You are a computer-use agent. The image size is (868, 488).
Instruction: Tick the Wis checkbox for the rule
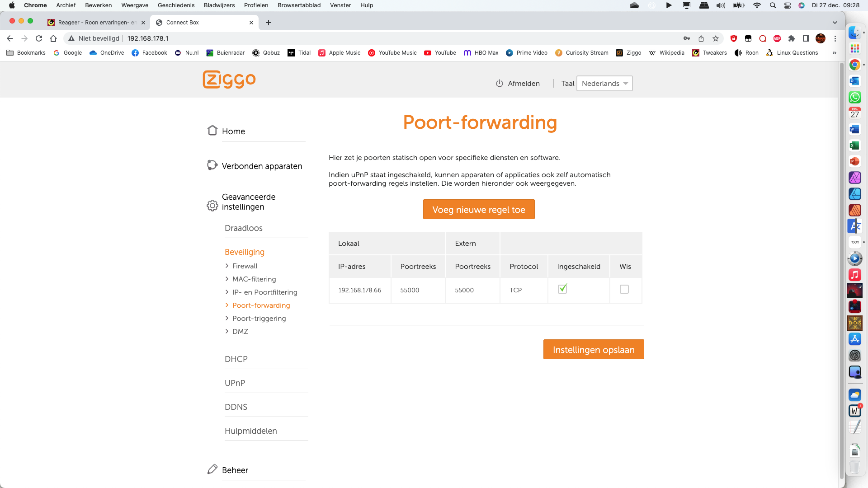624,289
